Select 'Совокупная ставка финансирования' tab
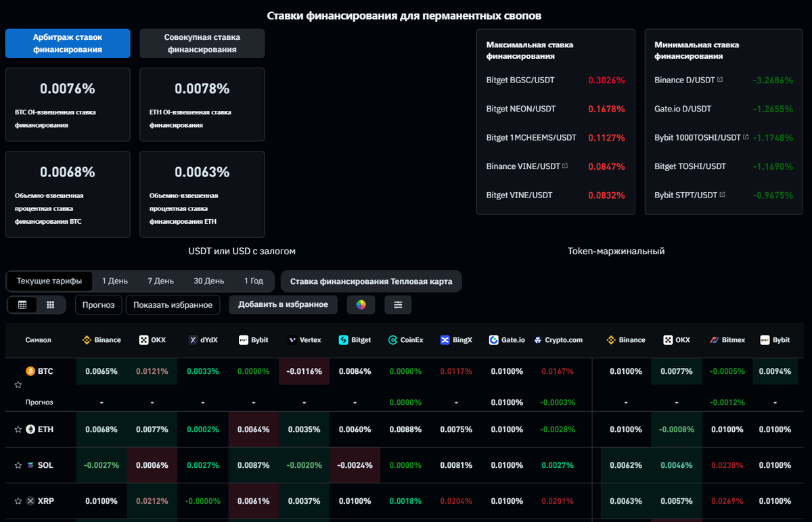 pyautogui.click(x=202, y=43)
